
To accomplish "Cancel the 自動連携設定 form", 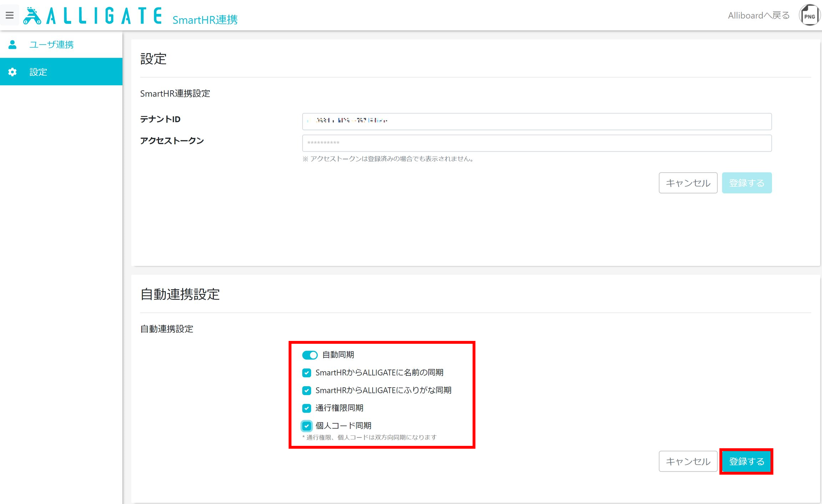I will click(x=688, y=461).
